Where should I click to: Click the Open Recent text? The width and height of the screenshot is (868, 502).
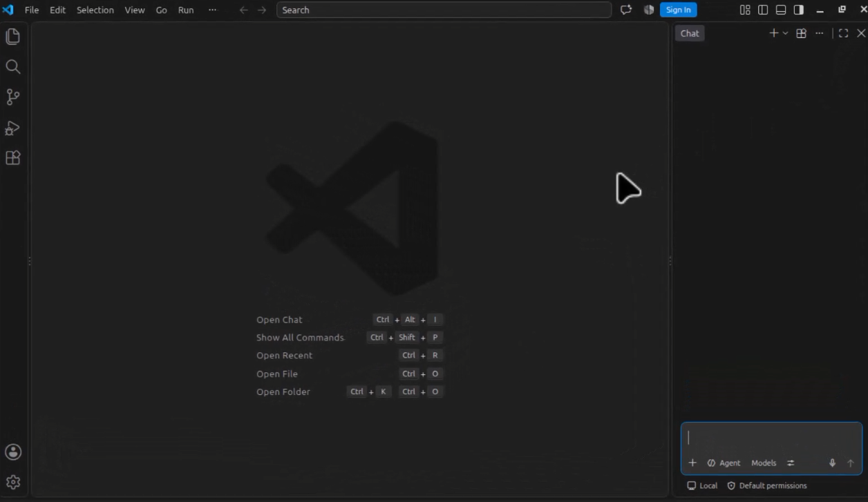click(284, 356)
